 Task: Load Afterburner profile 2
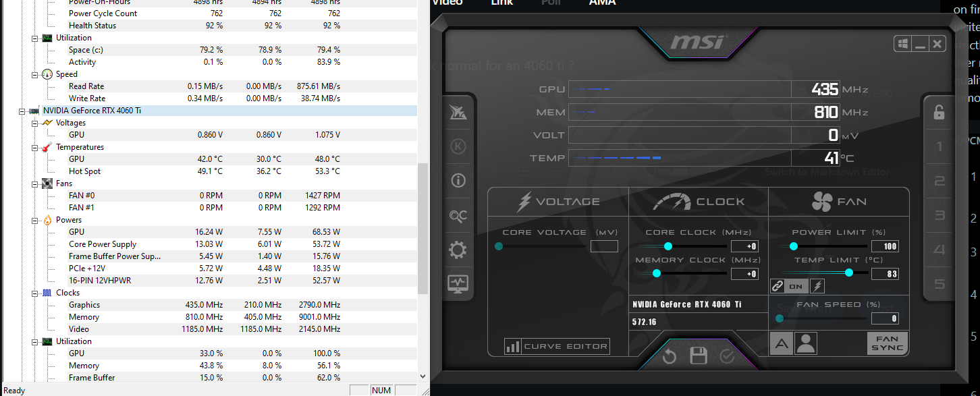click(x=939, y=181)
